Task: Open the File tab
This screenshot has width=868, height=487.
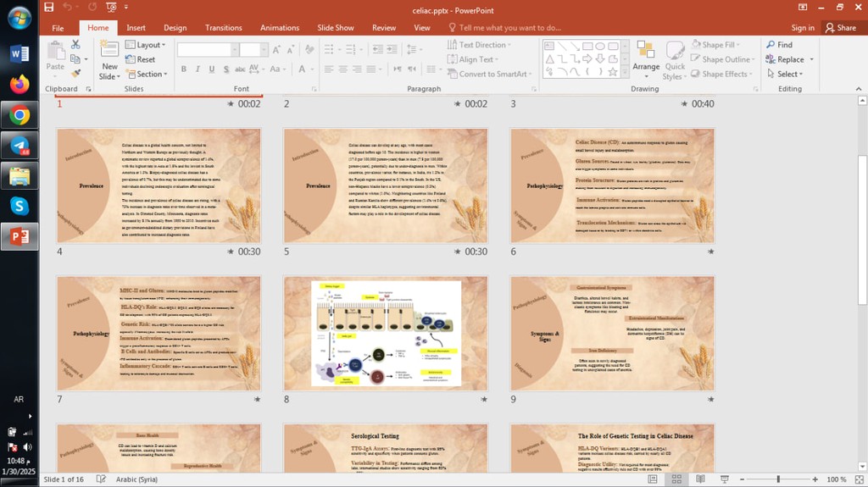Action: tap(58, 28)
